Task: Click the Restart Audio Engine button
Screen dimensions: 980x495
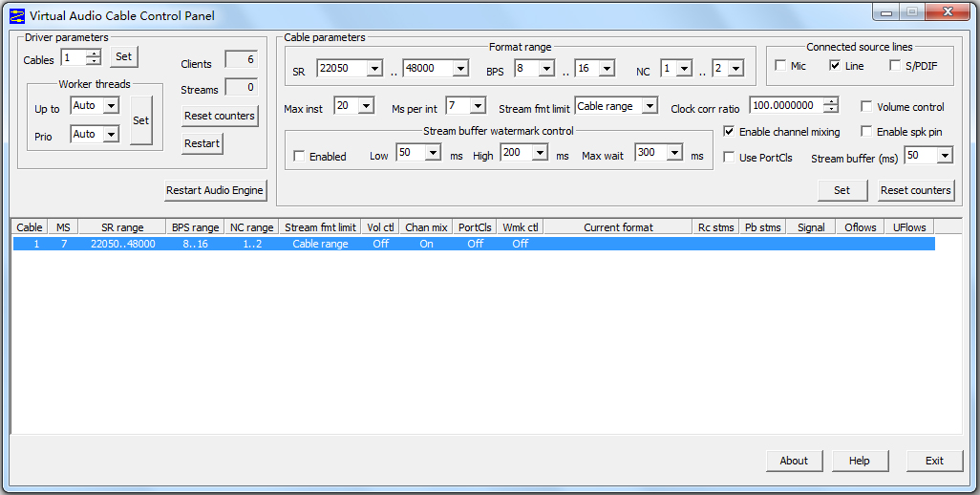Action: [x=215, y=190]
